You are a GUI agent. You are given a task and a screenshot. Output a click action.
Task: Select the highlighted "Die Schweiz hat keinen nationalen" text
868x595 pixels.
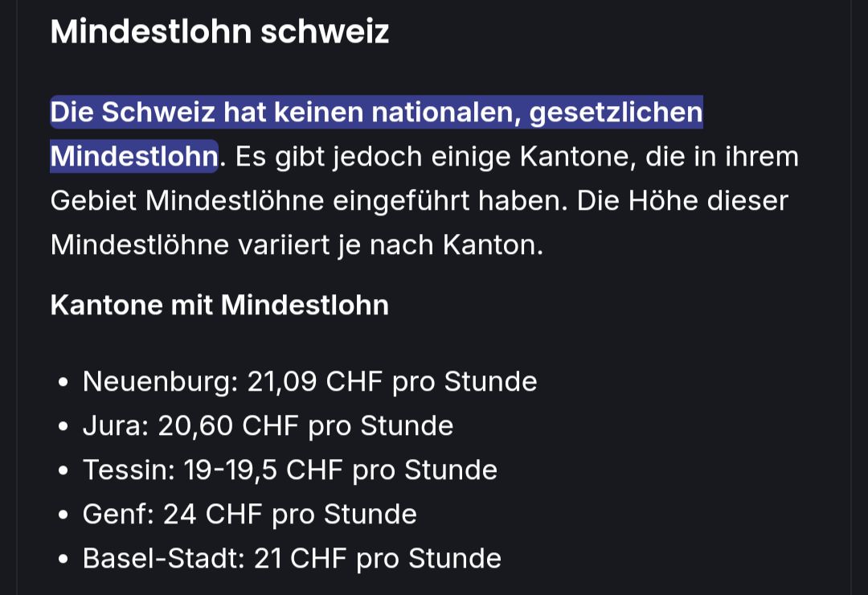(x=285, y=112)
